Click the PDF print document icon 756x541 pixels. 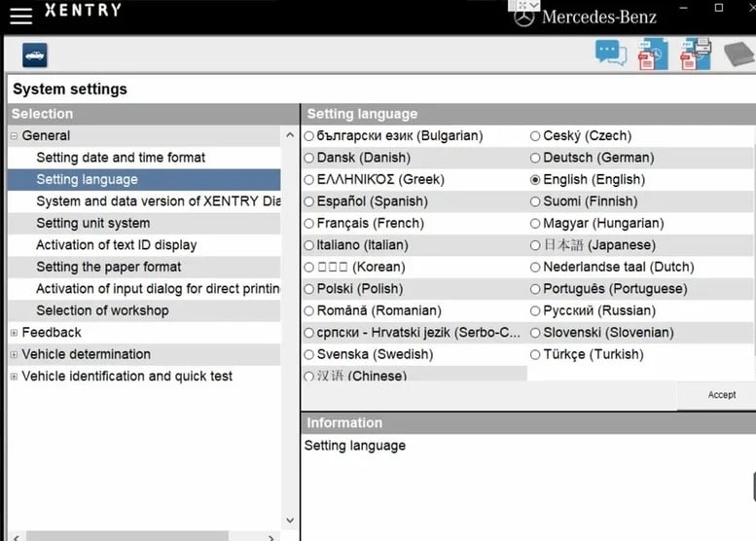(x=696, y=54)
